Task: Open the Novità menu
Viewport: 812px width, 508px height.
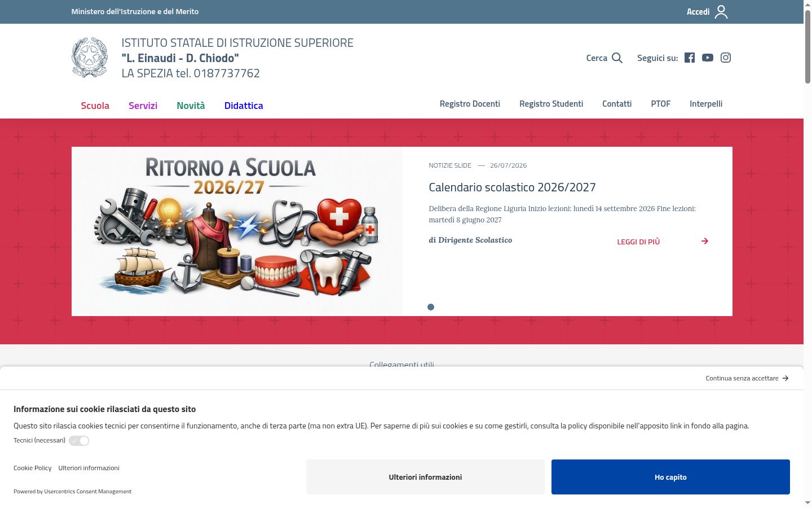Action: click(191, 106)
